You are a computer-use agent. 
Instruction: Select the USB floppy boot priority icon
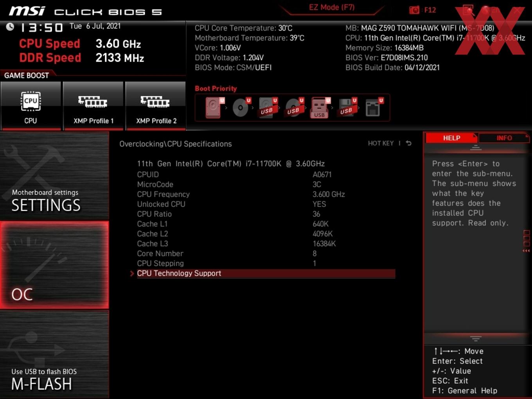[x=347, y=108]
